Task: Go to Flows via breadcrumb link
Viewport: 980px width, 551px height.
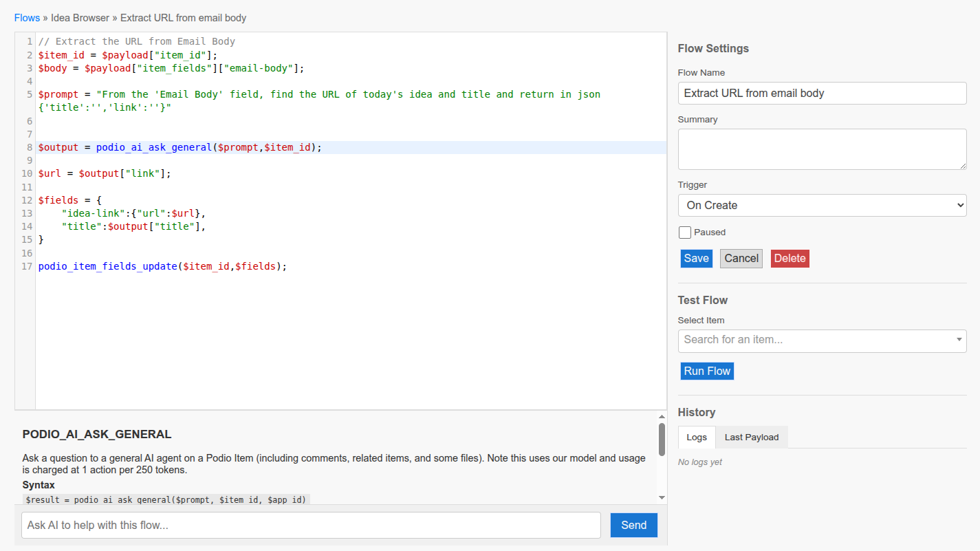Action: pos(27,18)
